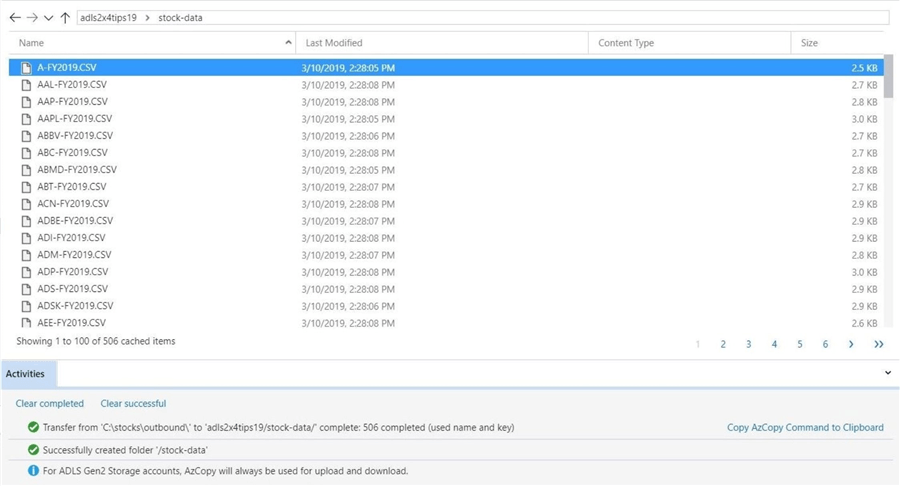Select the AAL-FY2019.CSV file icon
The image size is (900, 486).
pyautogui.click(x=26, y=85)
